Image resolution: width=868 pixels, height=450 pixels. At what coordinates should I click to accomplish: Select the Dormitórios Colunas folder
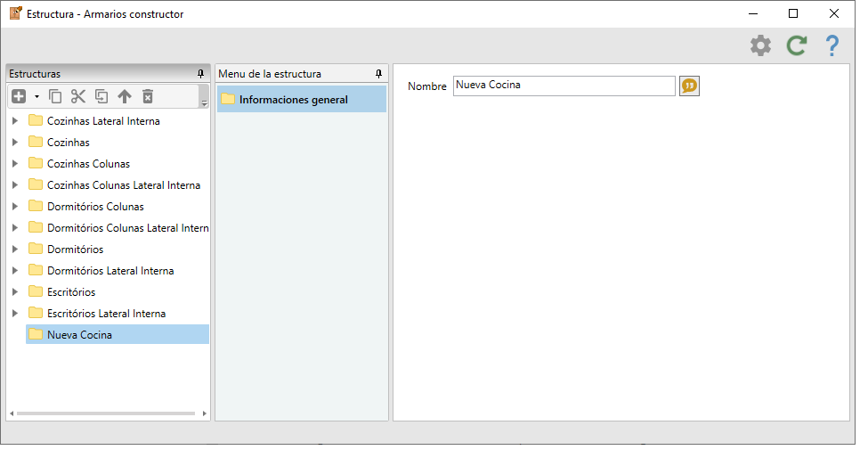coord(85,208)
